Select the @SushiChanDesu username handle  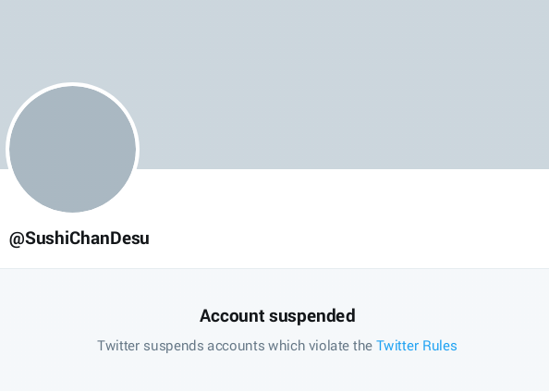coord(79,239)
